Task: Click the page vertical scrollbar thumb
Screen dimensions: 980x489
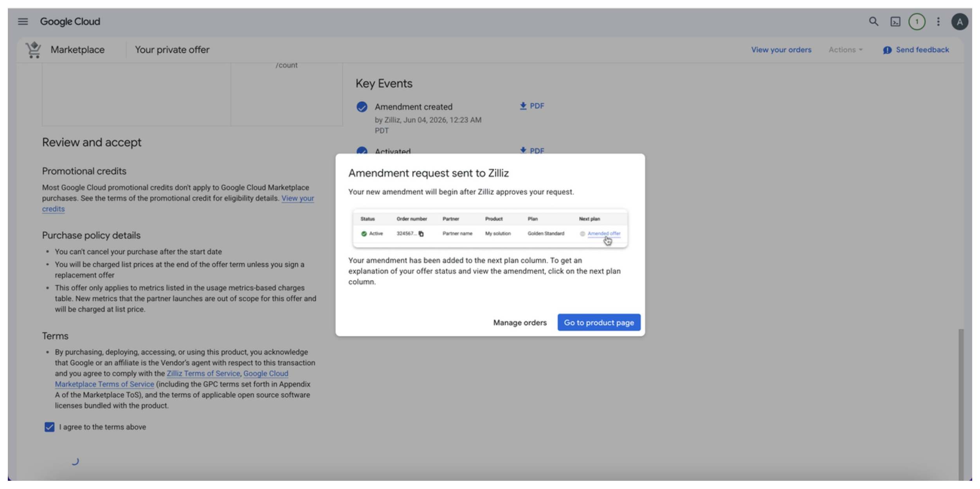Action: coord(961,404)
